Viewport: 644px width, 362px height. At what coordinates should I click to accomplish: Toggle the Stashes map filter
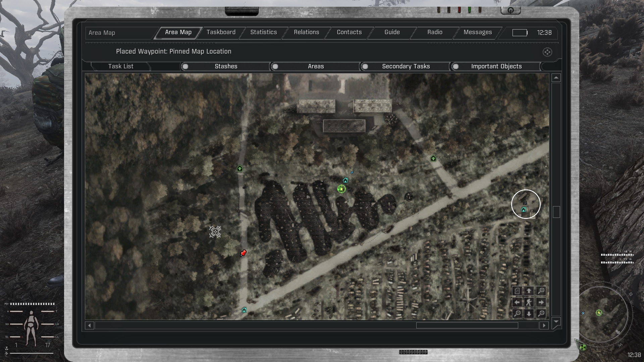pyautogui.click(x=185, y=66)
